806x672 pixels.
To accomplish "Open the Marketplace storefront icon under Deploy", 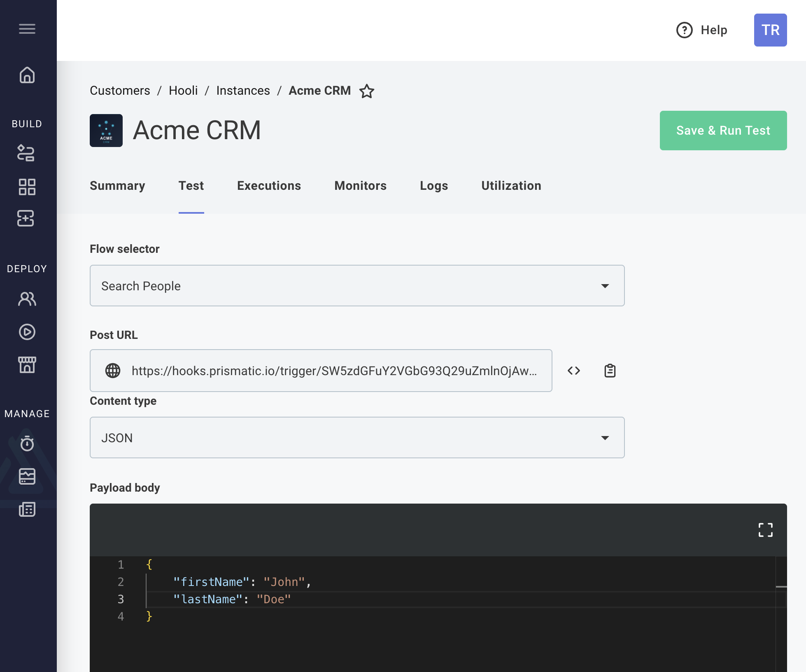I will coord(27,365).
